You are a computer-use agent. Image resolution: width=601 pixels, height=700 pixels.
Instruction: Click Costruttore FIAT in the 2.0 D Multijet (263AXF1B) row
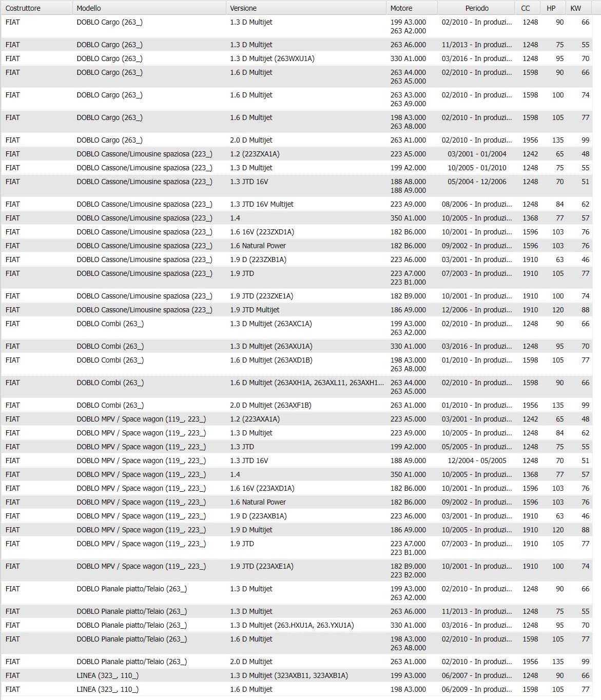12,405
